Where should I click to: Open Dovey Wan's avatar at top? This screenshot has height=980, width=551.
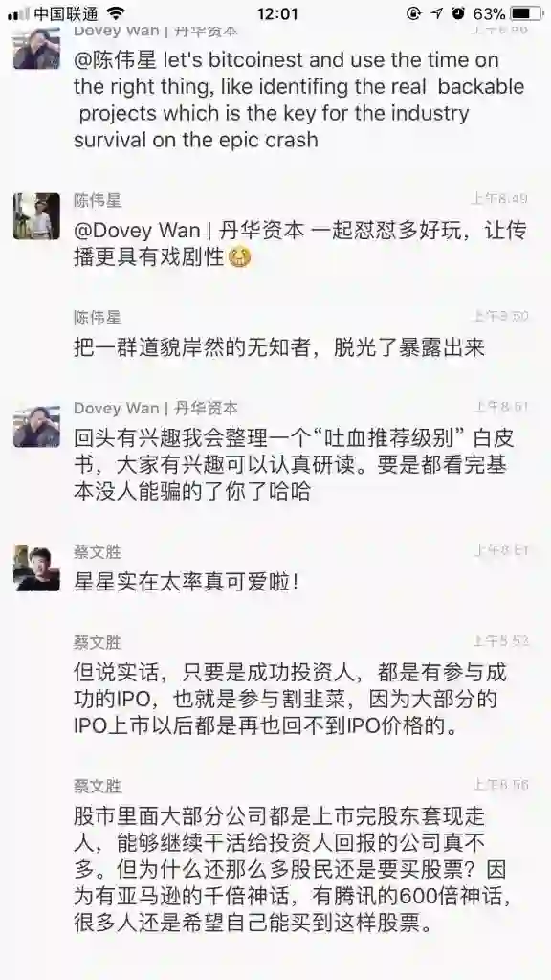click(x=37, y=48)
